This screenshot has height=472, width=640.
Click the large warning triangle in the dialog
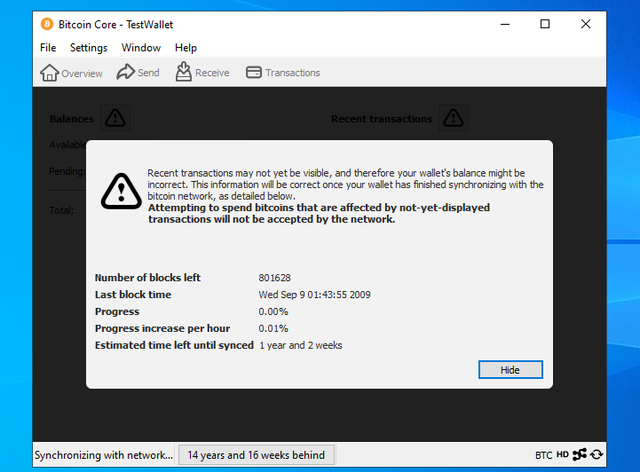(121, 191)
